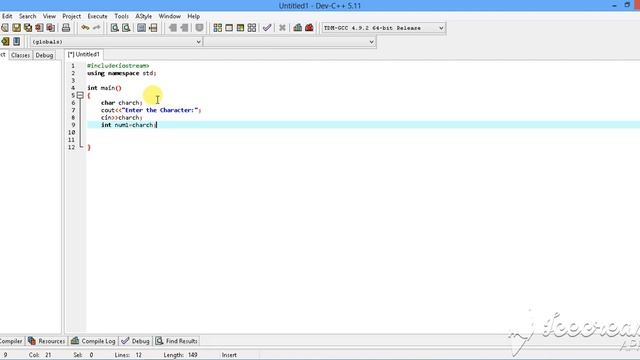Screen dimensions: 640x360
Task: Open the Tools menu
Action: click(121, 16)
